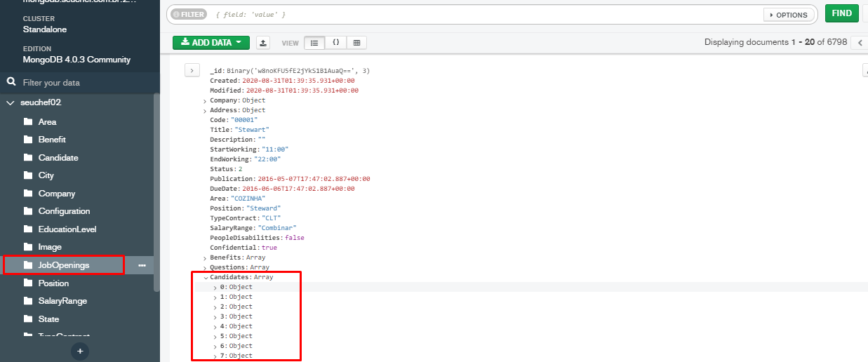The width and height of the screenshot is (868, 362).
Task: Expand the document with the arrow button
Action: click(192, 70)
